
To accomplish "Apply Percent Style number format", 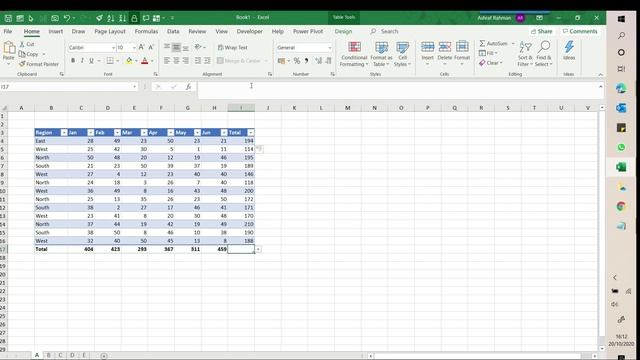I will [297, 61].
